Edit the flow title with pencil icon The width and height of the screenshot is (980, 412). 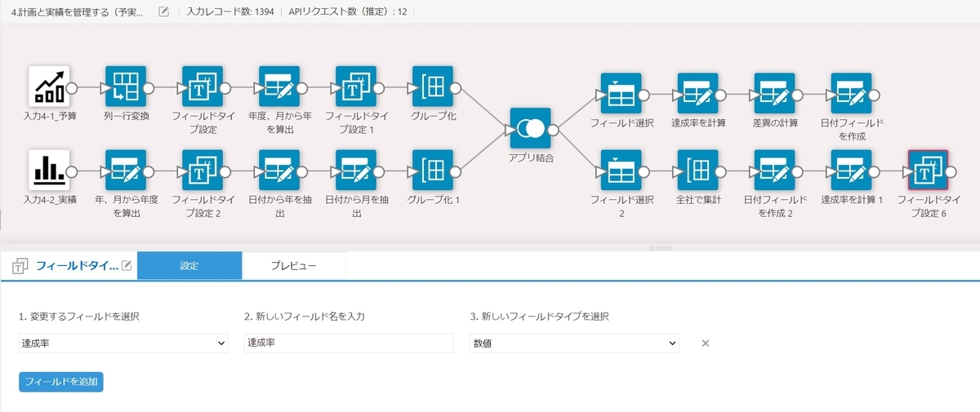point(163,11)
